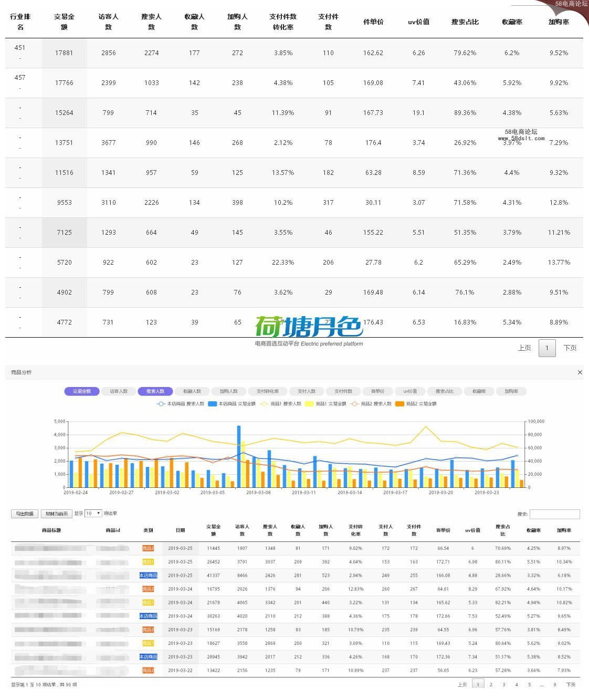
Task: Toggle the 访客人数 metric pill
Action: (119, 391)
